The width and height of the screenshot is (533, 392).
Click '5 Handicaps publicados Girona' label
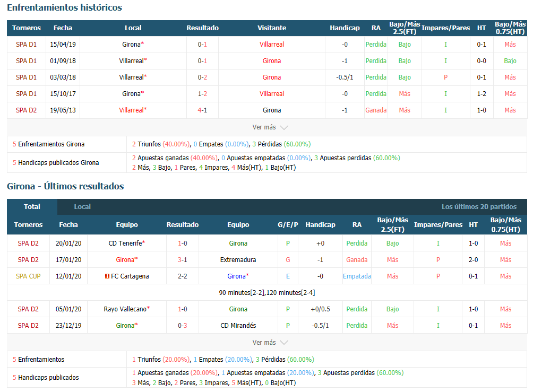56,163
